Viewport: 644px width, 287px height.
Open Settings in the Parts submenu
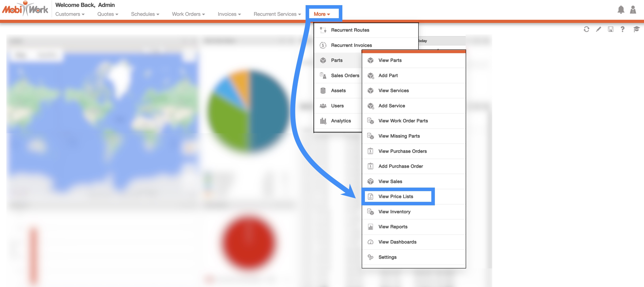click(x=387, y=257)
